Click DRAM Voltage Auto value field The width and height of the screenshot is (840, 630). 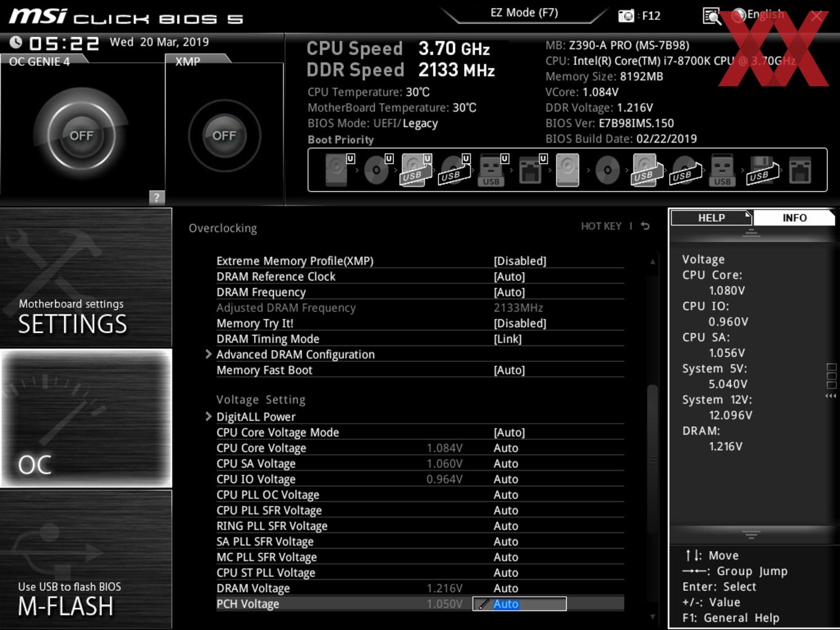(x=506, y=588)
